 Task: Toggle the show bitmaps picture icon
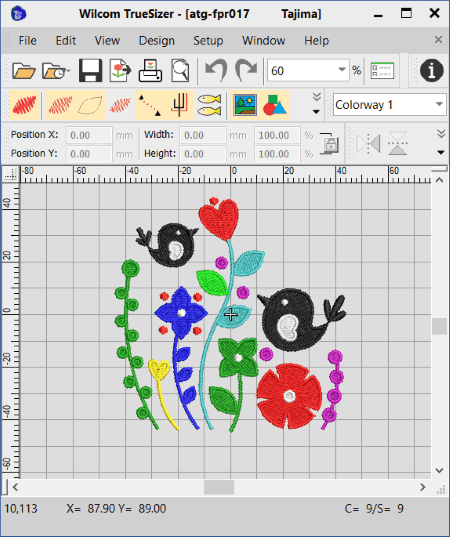pyautogui.click(x=245, y=105)
